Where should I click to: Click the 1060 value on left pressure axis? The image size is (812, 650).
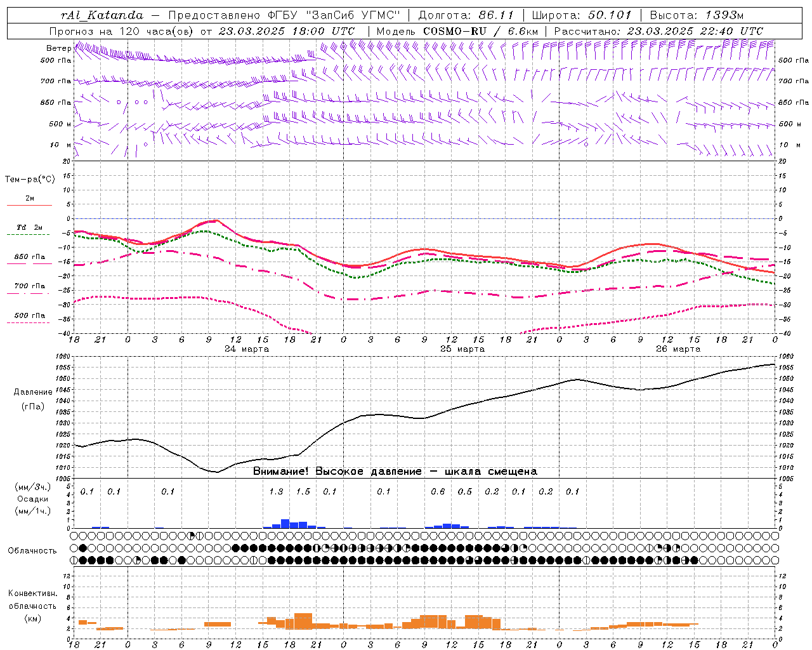coord(64,357)
